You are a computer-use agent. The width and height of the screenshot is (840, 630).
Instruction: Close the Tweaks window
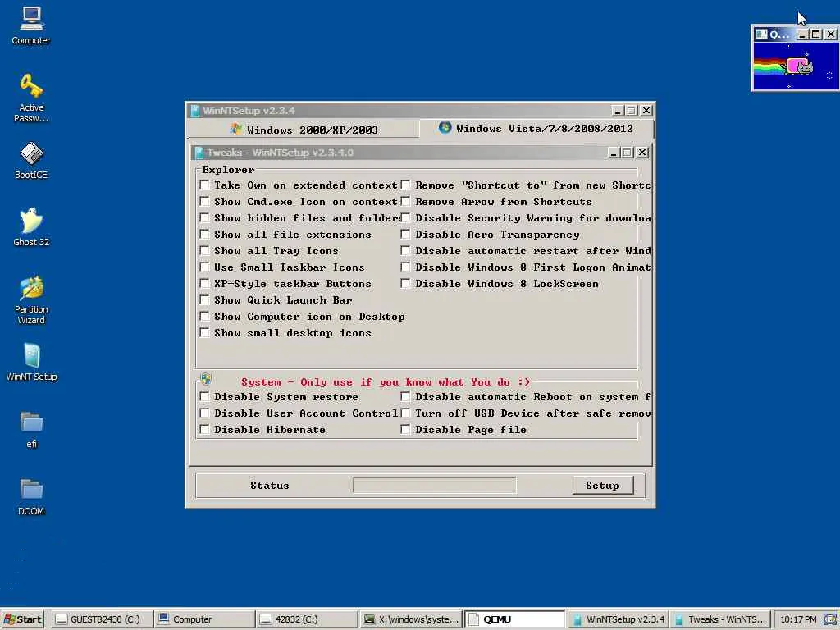pos(642,153)
